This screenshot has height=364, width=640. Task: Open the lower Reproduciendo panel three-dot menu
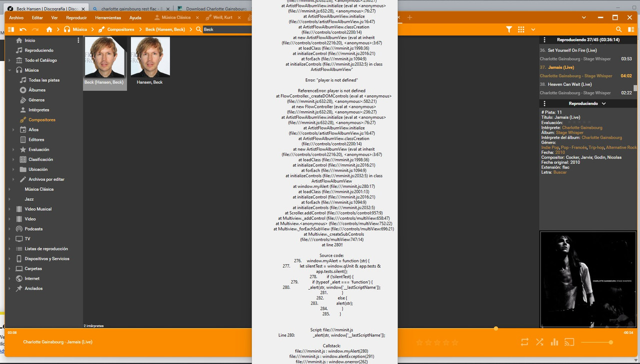point(544,103)
